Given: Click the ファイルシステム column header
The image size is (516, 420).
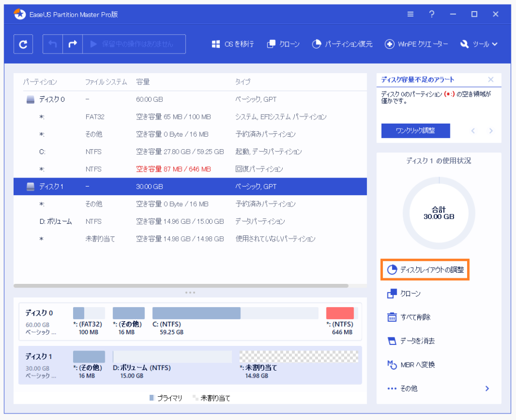Looking at the screenshot, I should pyautogui.click(x=106, y=82).
